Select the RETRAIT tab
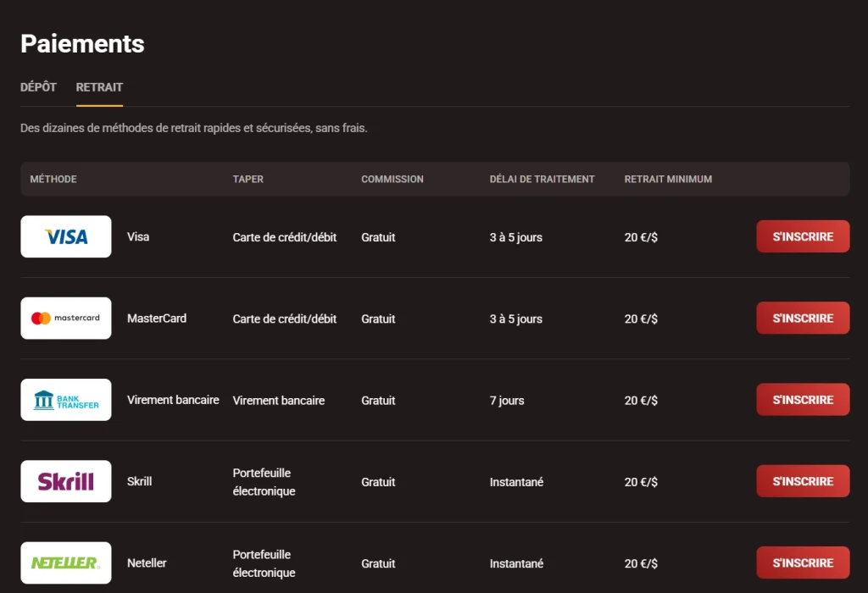868x593 pixels. 99,87
